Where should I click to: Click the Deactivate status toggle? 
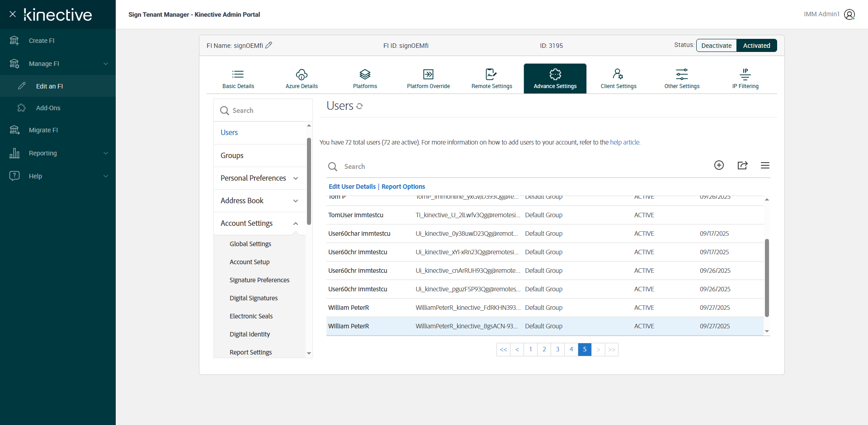[x=716, y=46]
